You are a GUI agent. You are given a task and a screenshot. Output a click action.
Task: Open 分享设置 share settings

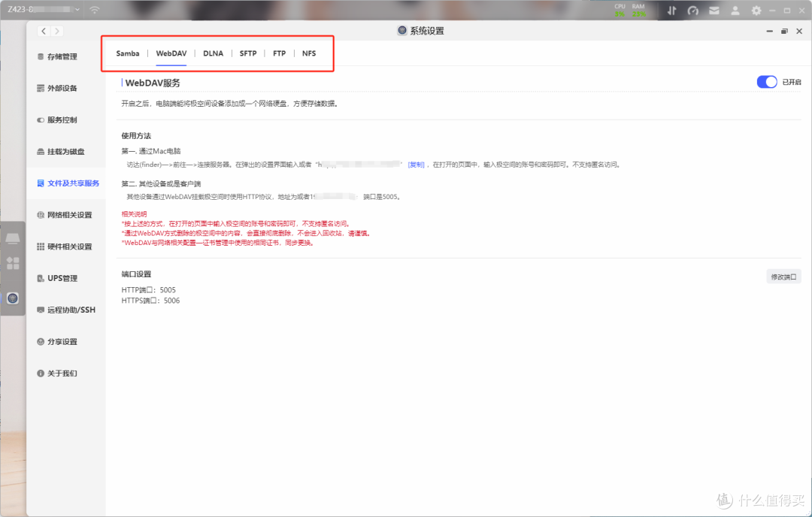(x=57, y=342)
